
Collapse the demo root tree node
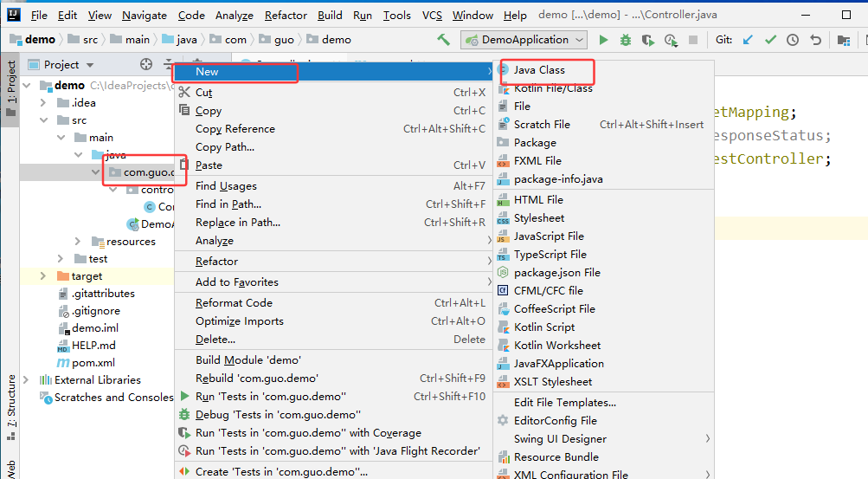[27, 85]
